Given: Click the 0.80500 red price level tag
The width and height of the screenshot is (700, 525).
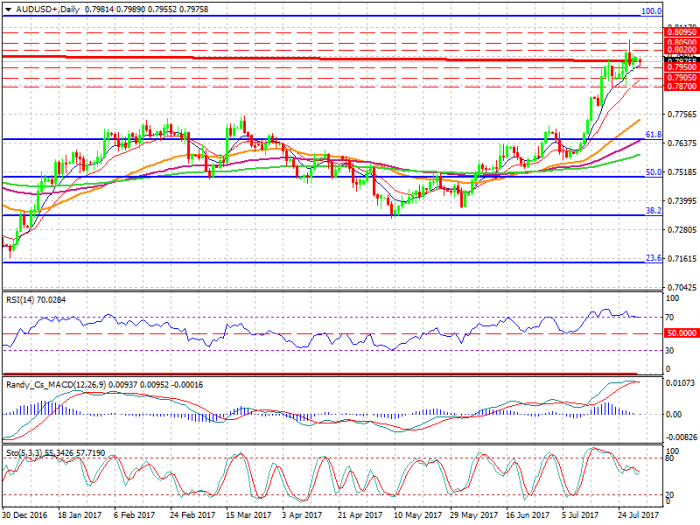Looking at the screenshot, I should coord(682,42).
